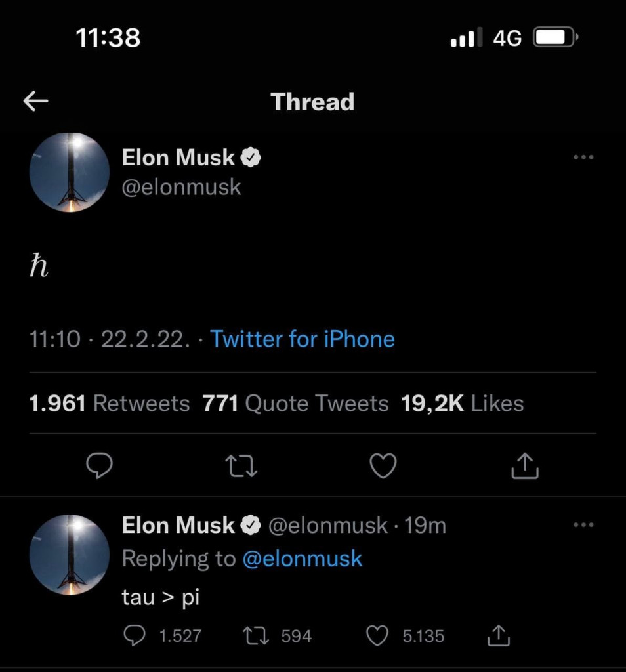View the 771 Quote Tweets list

point(295,403)
